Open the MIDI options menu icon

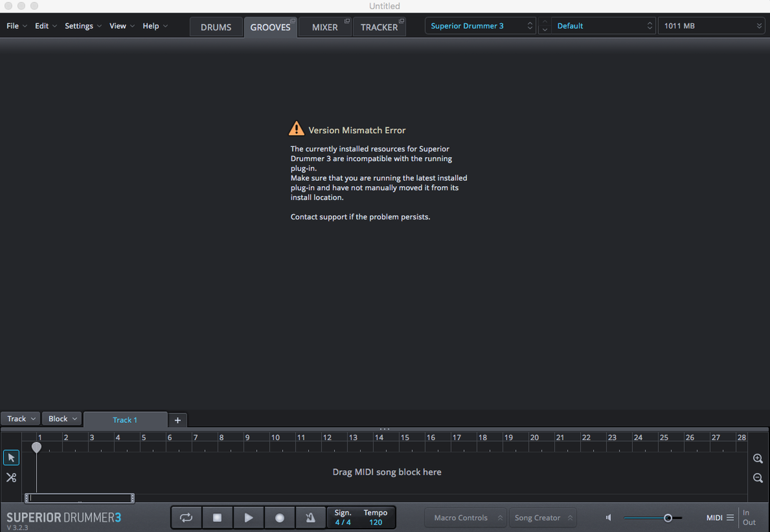[x=730, y=517]
